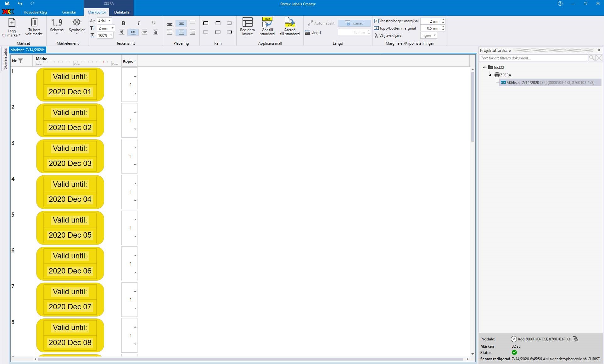Expand the Produkt details chevron
This screenshot has height=364, width=604.
[514, 339]
